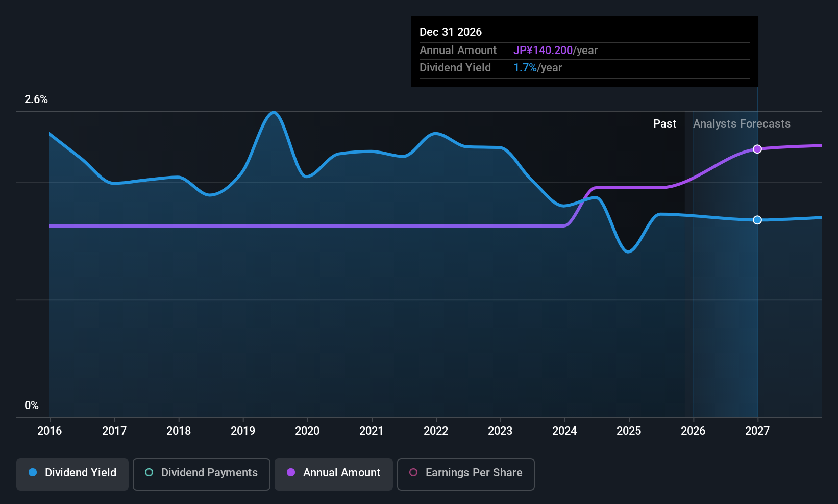
Task: Click the purple Annual Amount data point marker
Action: point(757,149)
